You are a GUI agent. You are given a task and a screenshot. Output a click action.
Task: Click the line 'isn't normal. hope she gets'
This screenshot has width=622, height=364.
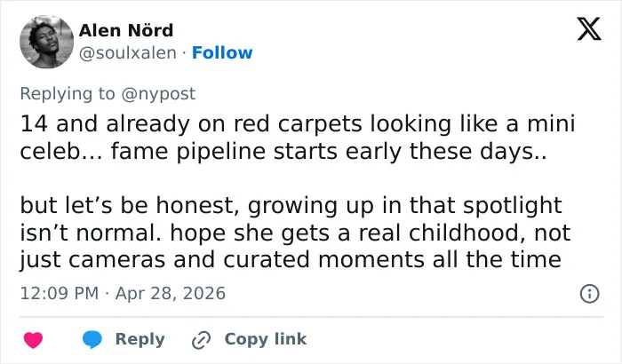(296, 233)
